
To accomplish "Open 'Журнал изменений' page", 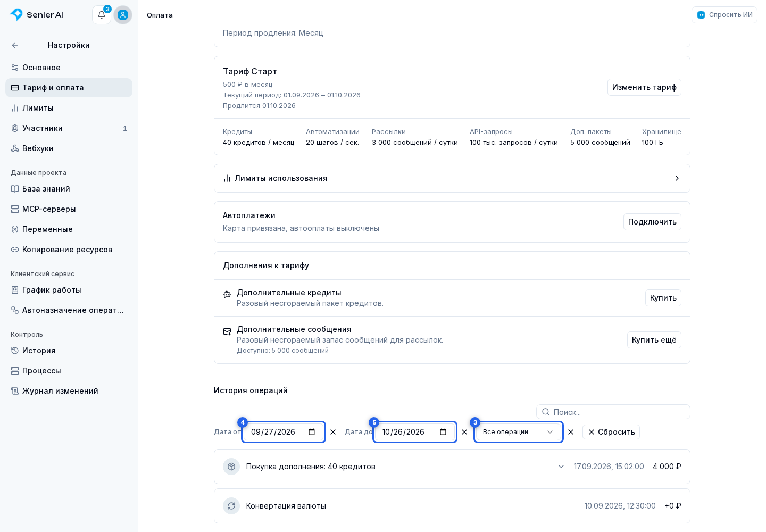I will coord(69,391).
